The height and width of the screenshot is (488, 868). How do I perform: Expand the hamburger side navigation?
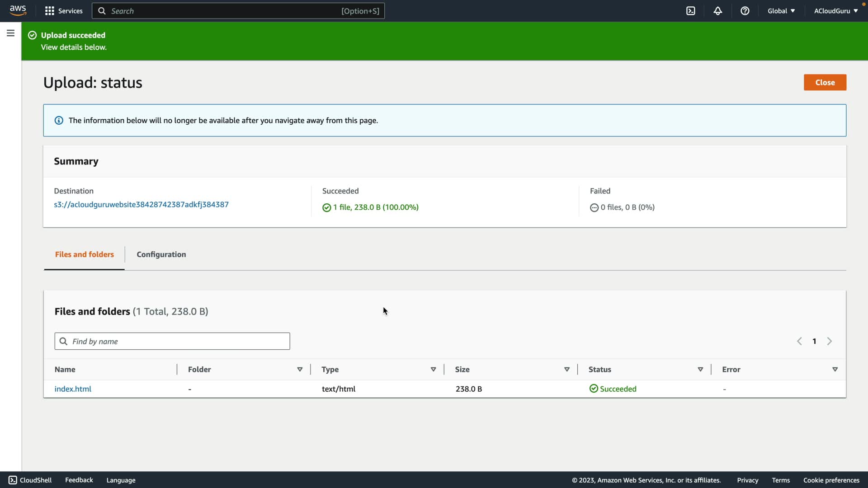(x=10, y=33)
